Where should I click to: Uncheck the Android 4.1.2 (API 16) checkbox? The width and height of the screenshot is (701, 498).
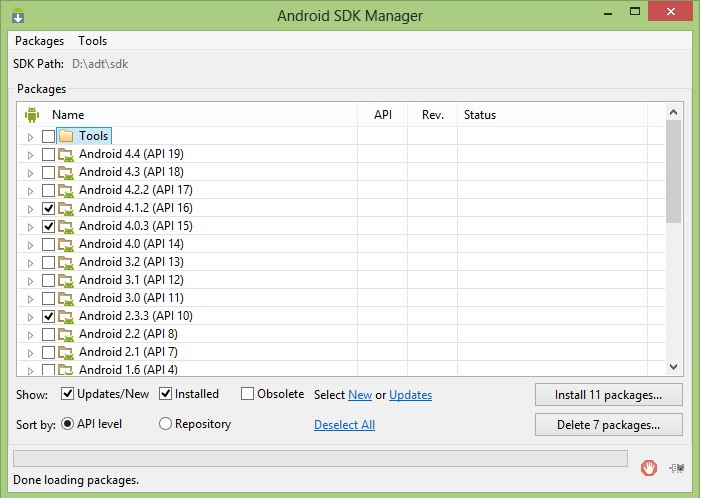48,209
